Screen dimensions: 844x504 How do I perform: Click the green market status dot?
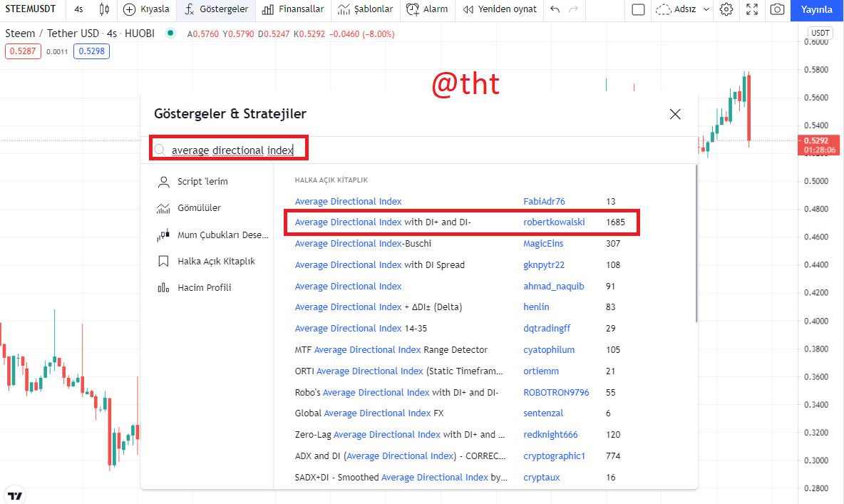click(x=170, y=34)
